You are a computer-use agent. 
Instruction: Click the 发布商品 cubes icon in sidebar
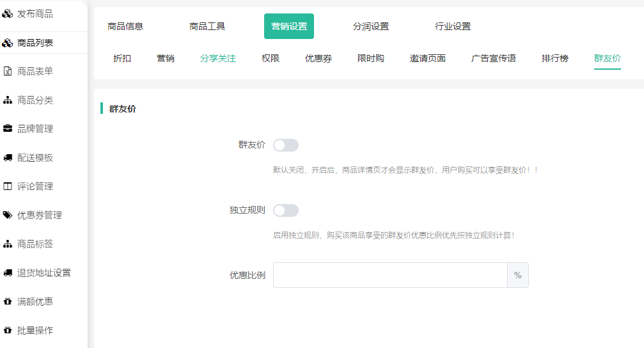(8, 14)
